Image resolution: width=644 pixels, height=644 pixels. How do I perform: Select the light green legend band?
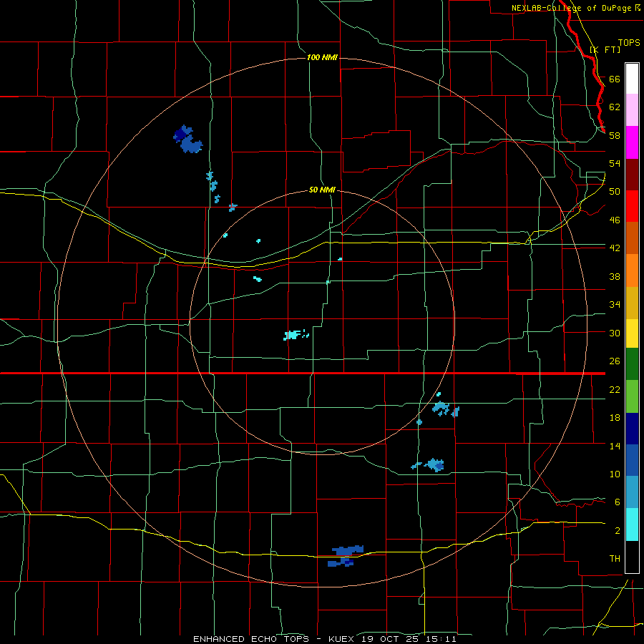point(632,396)
